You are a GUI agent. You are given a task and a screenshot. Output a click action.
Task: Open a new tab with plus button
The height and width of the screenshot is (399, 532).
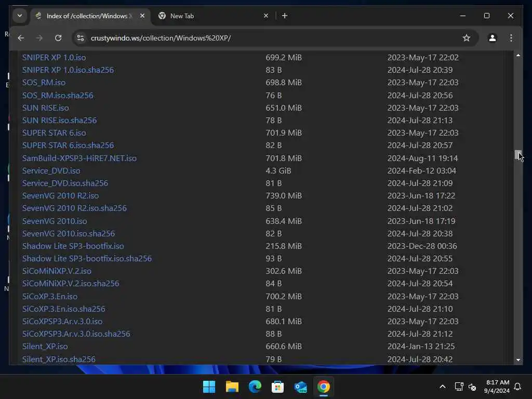point(285,16)
